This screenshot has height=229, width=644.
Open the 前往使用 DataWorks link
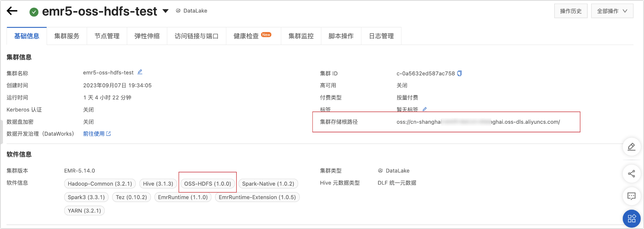click(97, 134)
